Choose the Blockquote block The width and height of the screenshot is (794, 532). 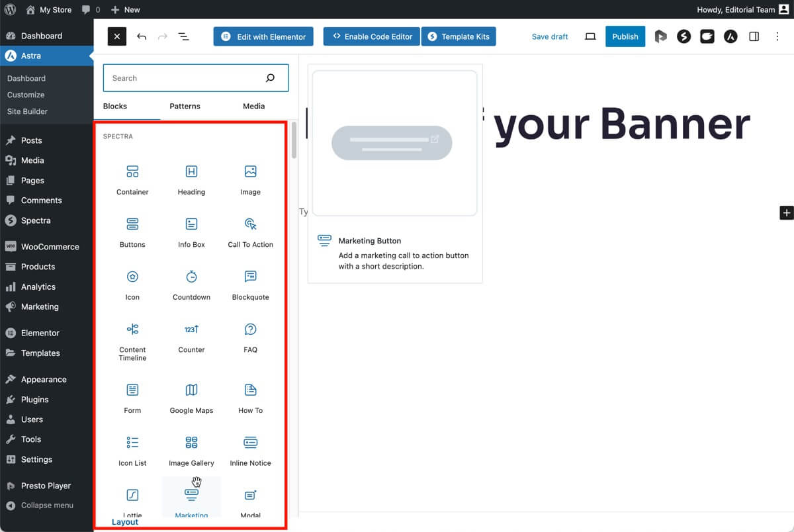click(x=250, y=285)
